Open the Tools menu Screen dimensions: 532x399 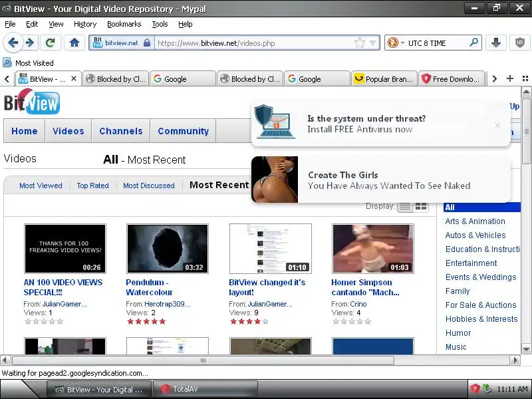click(x=160, y=24)
